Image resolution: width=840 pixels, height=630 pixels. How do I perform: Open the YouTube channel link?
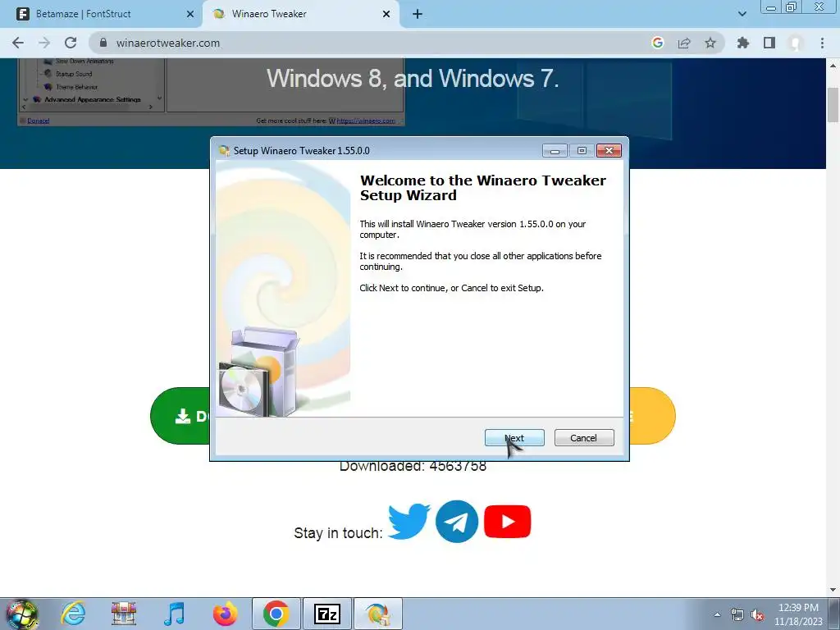click(507, 521)
